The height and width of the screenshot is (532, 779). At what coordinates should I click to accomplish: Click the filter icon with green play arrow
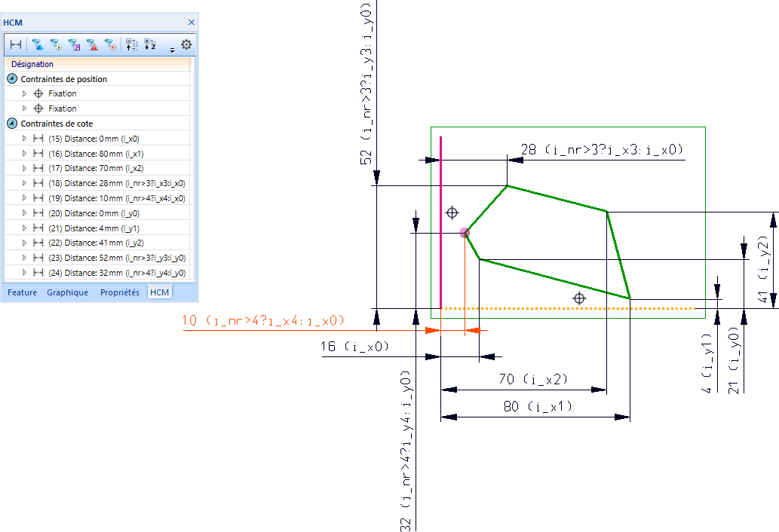[56, 44]
